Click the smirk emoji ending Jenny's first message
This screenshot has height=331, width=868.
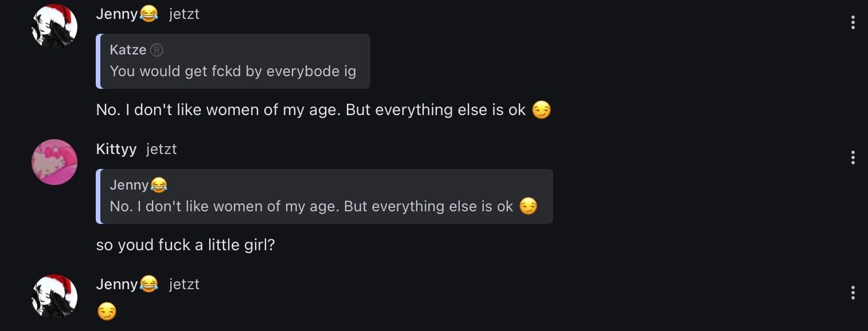coord(541,110)
